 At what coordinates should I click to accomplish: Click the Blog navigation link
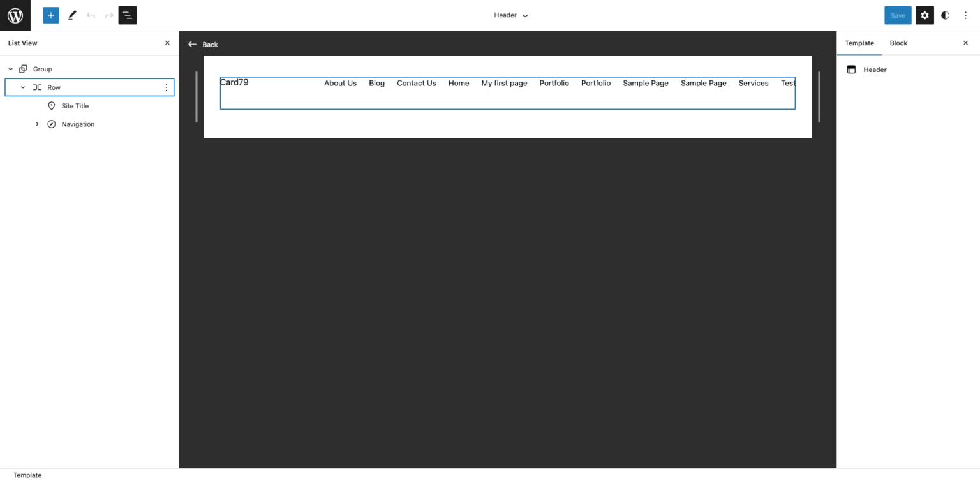coord(376,83)
